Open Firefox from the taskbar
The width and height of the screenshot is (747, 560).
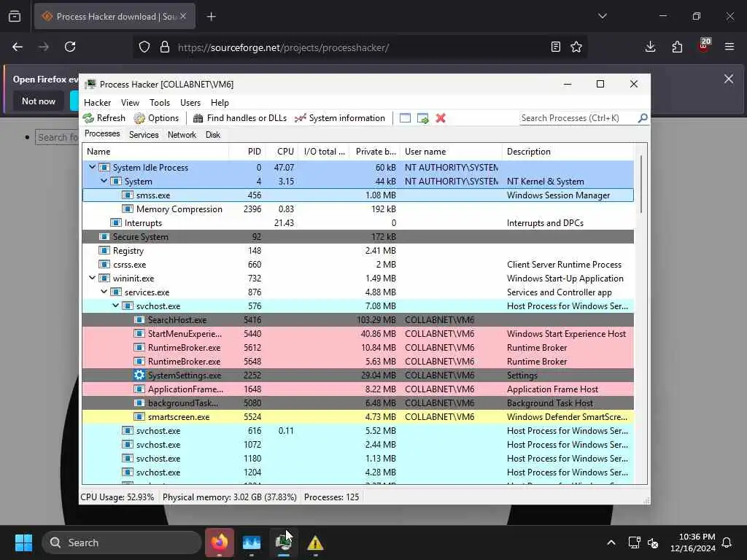(220, 542)
